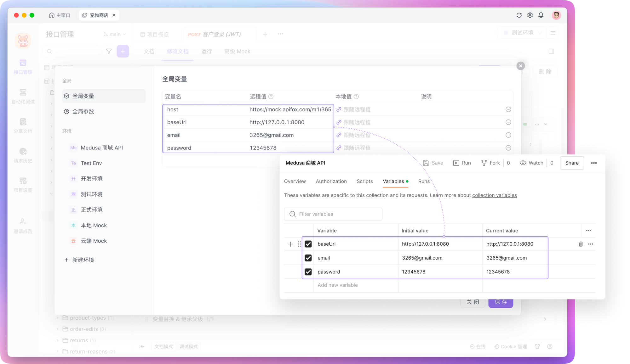Screen dimensions: 630x364
Task: Toggle the baseUrl variable checkbox
Action: tap(308, 244)
